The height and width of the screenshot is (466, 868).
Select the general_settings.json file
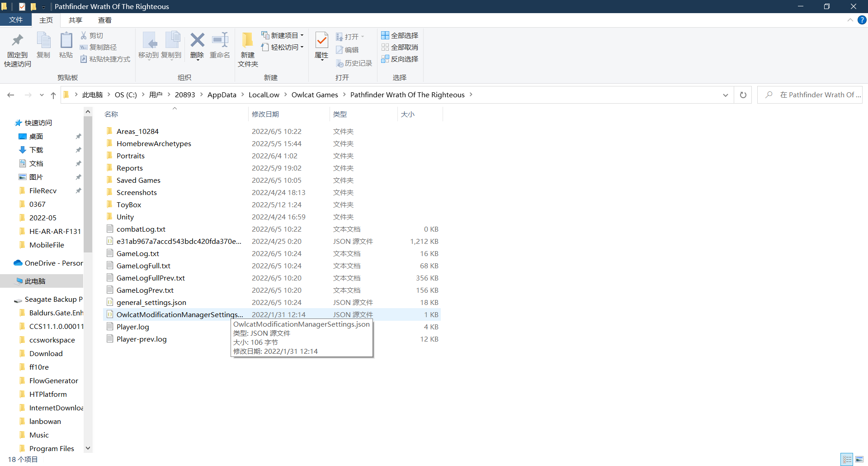(151, 302)
